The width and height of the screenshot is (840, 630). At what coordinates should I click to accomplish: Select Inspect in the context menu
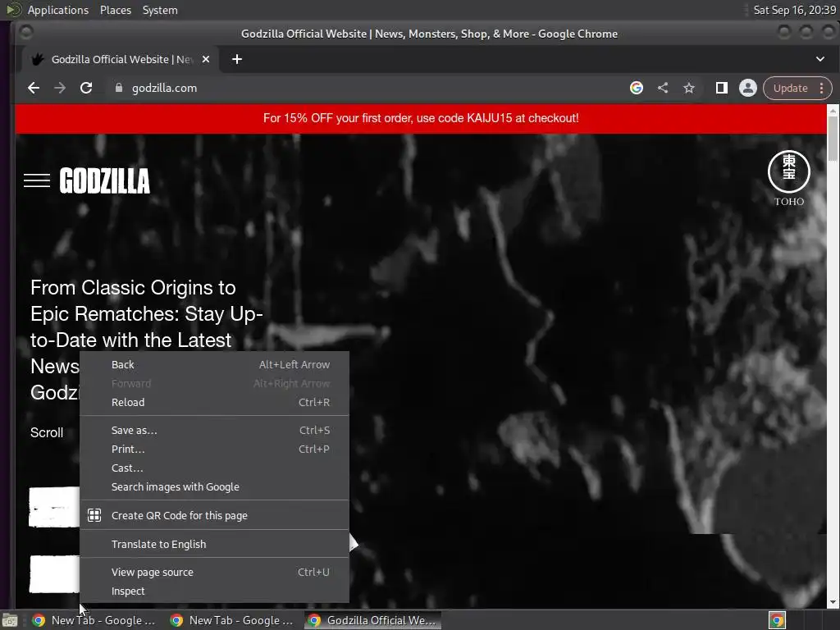pos(214,591)
